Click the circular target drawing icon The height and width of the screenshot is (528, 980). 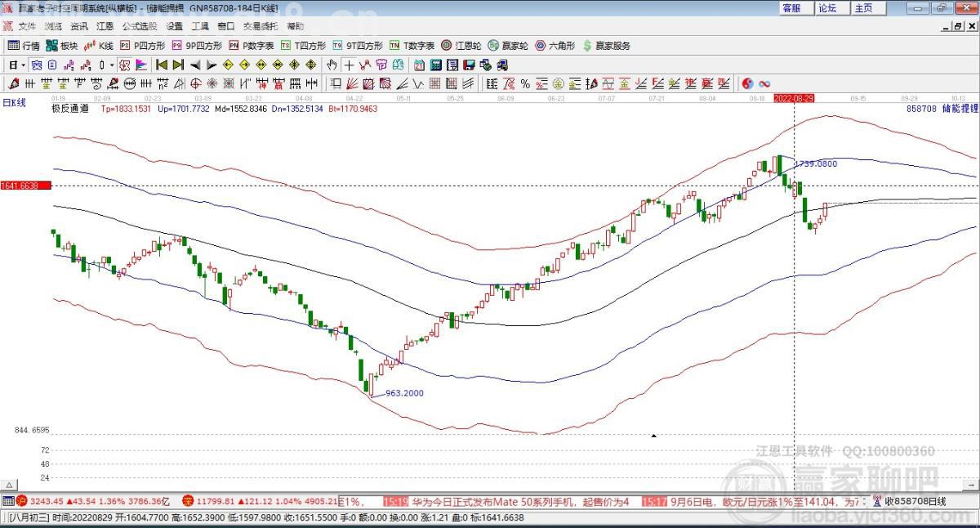[x=196, y=83]
